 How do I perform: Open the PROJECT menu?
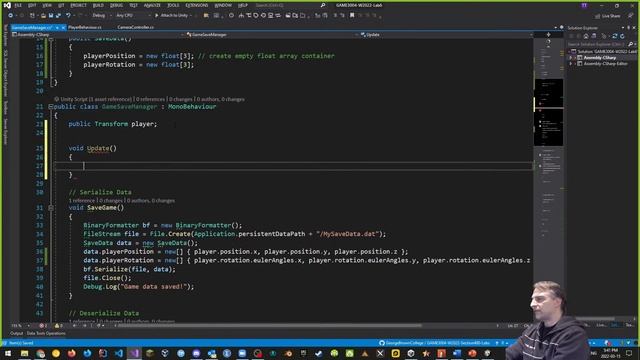(x=78, y=5)
